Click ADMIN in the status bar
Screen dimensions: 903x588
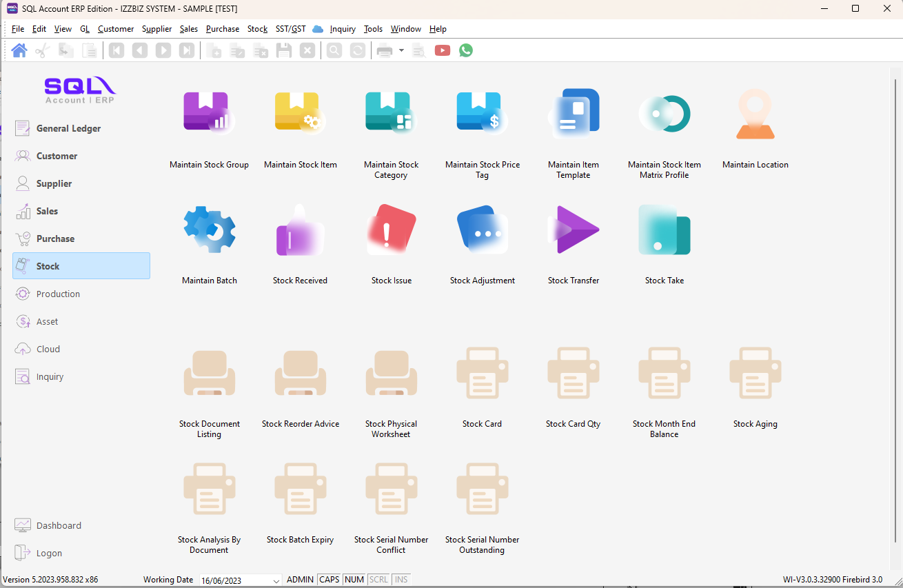[300, 580]
